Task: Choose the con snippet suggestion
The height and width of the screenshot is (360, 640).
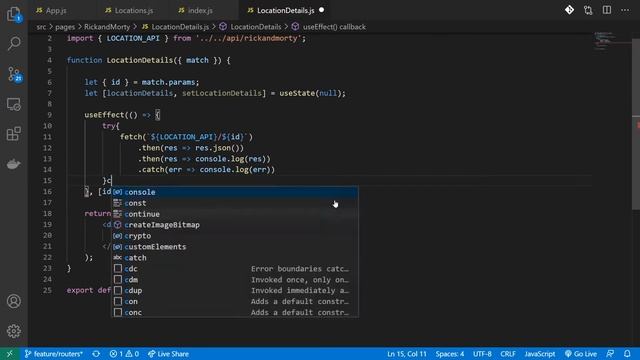Action: click(x=235, y=302)
